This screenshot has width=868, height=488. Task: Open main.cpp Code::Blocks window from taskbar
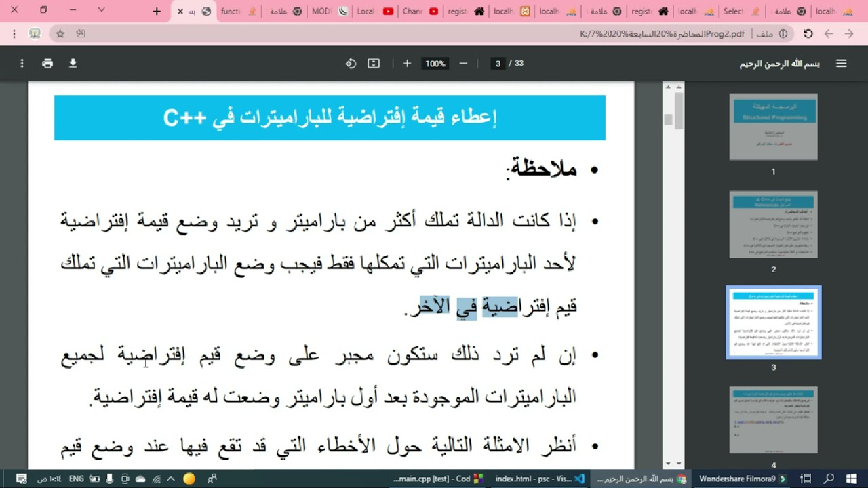coord(438,479)
